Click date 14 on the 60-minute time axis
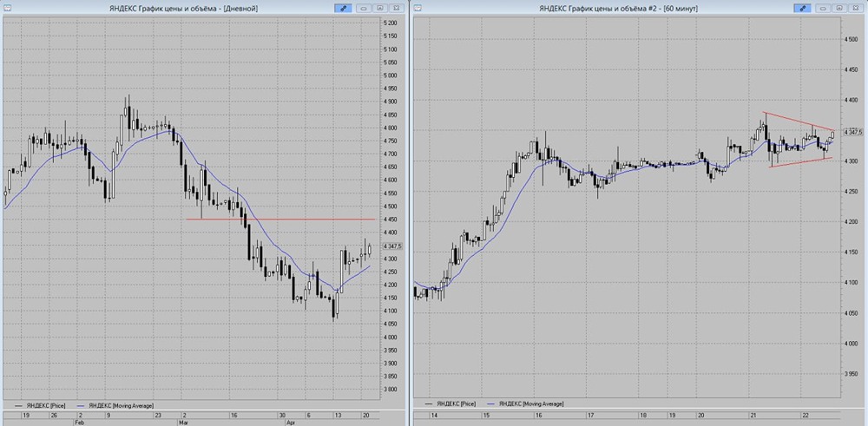The width and height of the screenshot is (868, 426). [x=434, y=415]
